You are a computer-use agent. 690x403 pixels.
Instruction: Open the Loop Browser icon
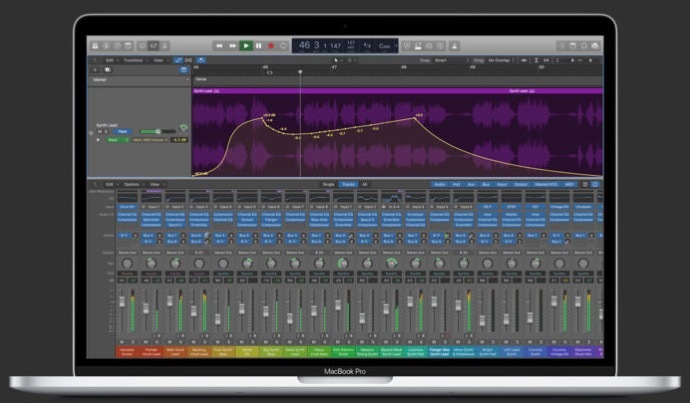584,46
